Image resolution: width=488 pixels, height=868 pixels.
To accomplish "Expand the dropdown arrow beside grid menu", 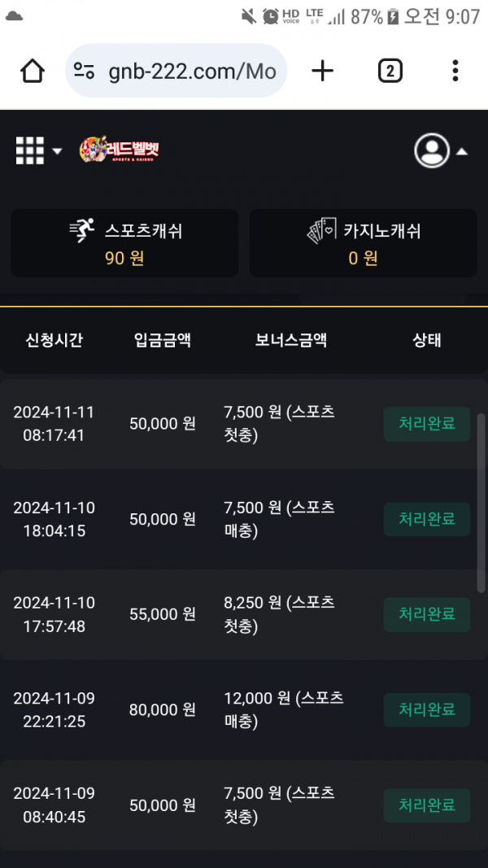I will coord(57,151).
